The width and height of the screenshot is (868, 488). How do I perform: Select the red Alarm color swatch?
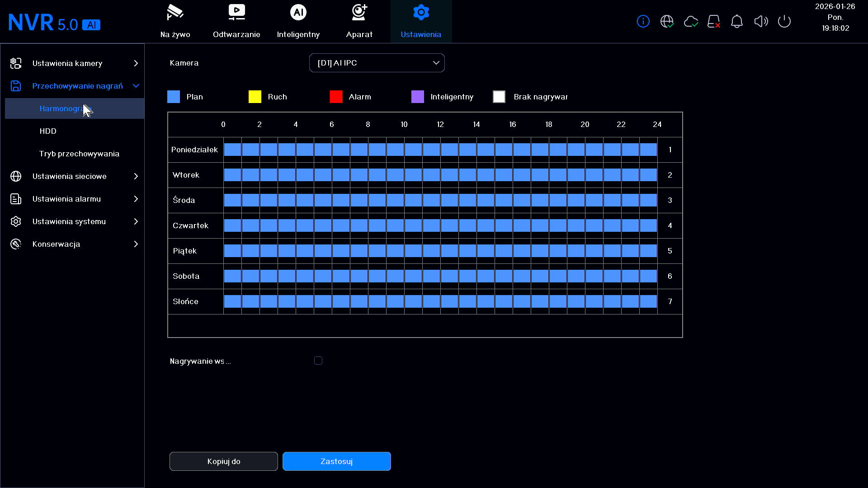click(x=336, y=97)
